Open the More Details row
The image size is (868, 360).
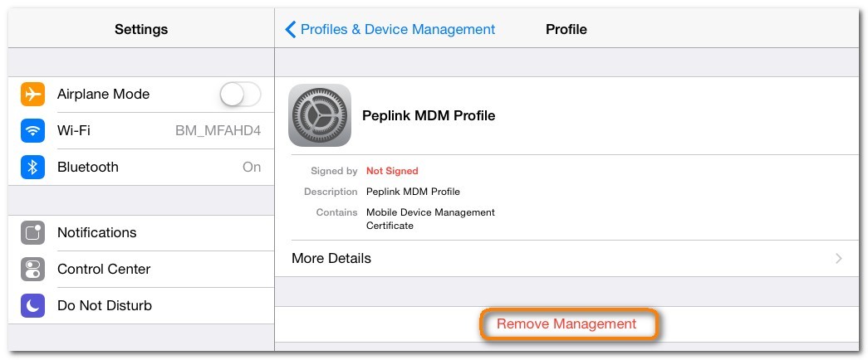[x=565, y=259]
